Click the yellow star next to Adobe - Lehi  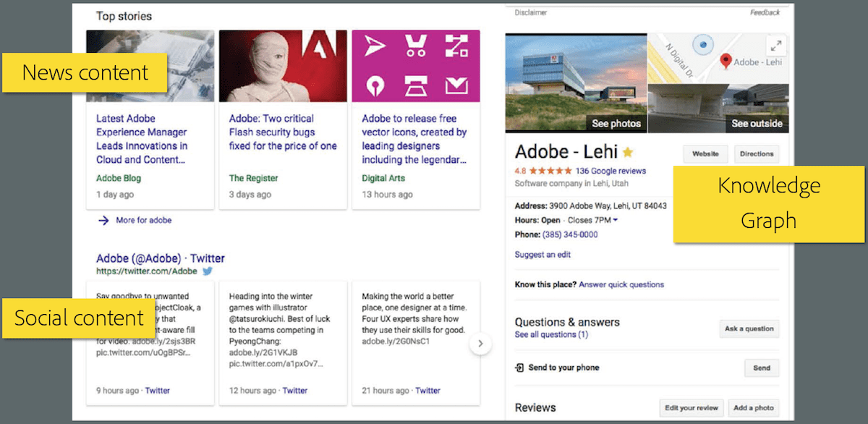pos(628,153)
